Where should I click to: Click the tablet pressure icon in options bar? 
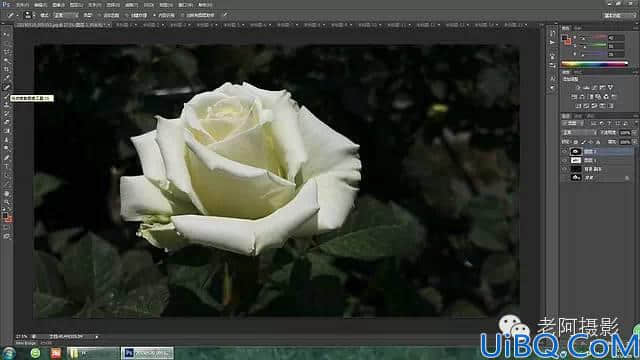click(225, 15)
